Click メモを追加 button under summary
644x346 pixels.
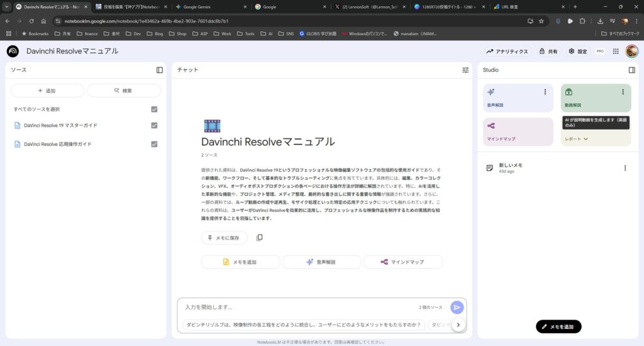point(240,262)
